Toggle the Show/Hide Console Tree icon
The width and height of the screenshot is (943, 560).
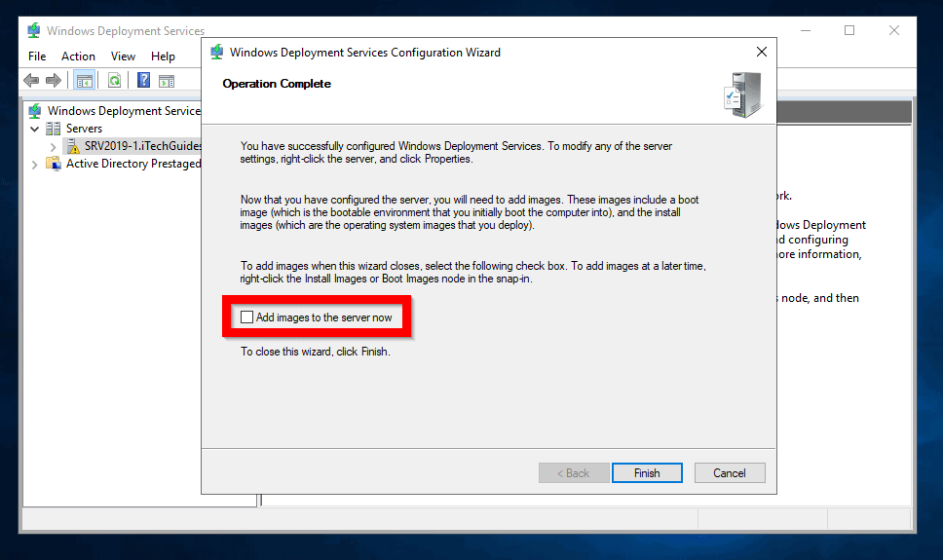click(x=84, y=81)
